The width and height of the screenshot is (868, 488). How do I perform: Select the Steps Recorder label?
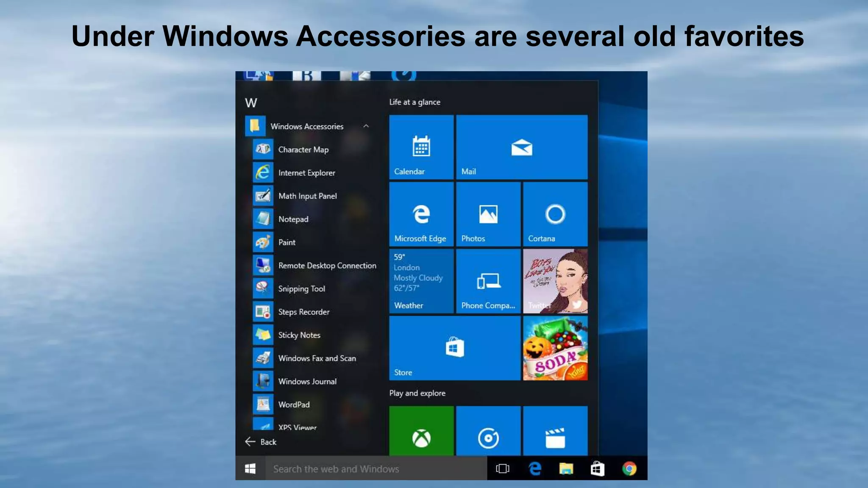[x=303, y=312]
